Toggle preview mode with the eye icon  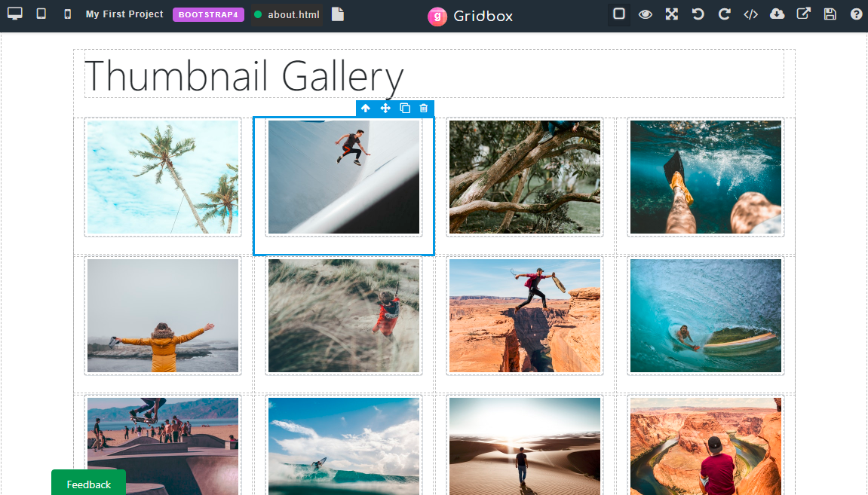pos(646,14)
